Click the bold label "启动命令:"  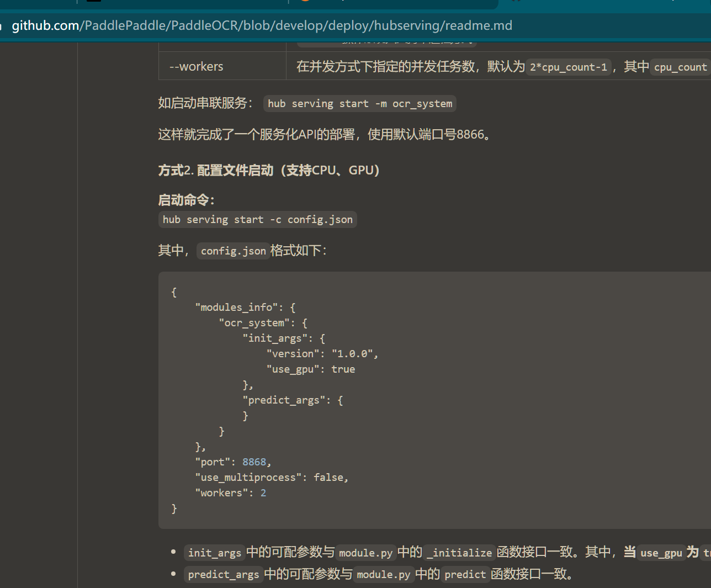[186, 200]
